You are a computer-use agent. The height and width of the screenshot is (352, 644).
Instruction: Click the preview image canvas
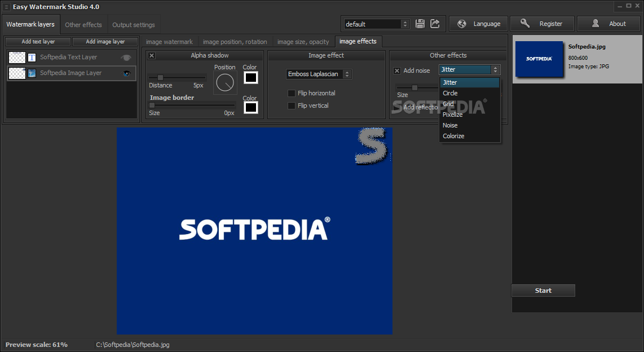point(254,230)
